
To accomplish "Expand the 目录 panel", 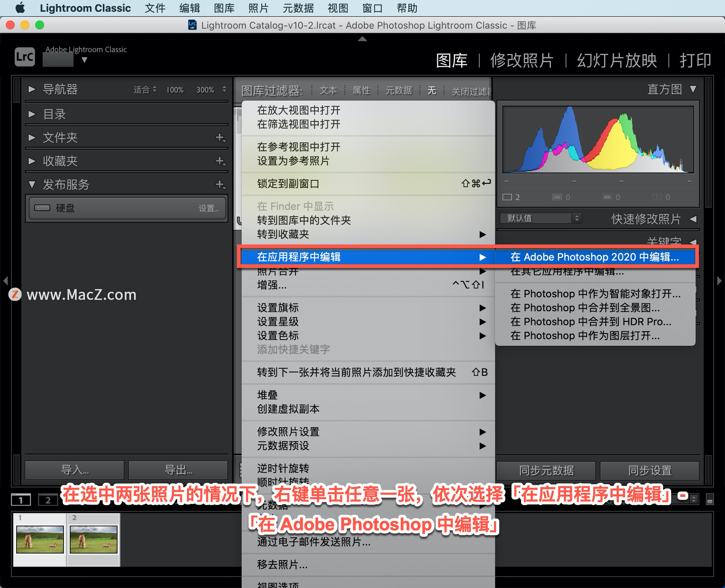I will coord(32,114).
